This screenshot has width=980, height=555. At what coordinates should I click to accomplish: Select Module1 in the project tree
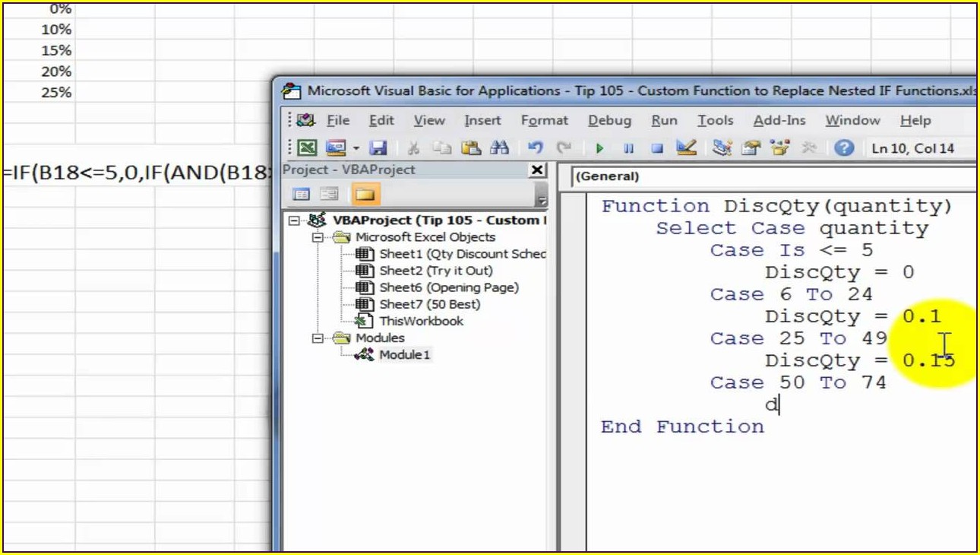(x=405, y=354)
